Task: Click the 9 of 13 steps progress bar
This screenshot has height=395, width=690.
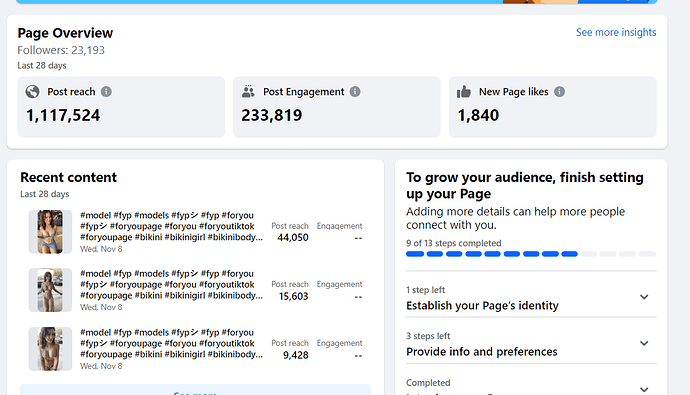Action: tap(531, 254)
